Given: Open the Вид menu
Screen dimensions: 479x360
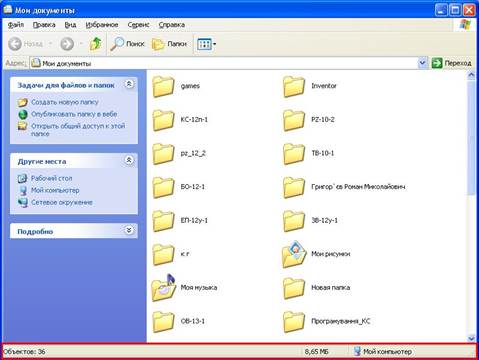Looking at the screenshot, I should [x=70, y=25].
